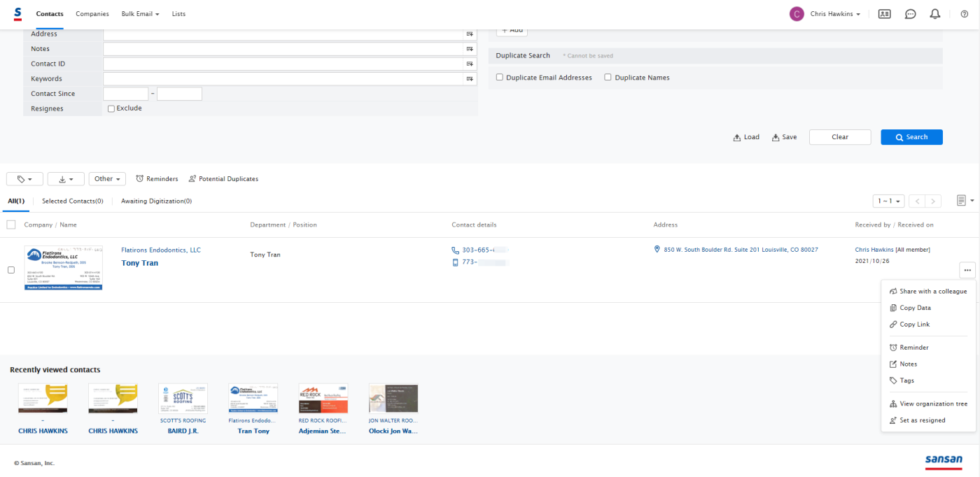980x477 pixels.
Task: Open the Lists tab
Action: point(179,14)
